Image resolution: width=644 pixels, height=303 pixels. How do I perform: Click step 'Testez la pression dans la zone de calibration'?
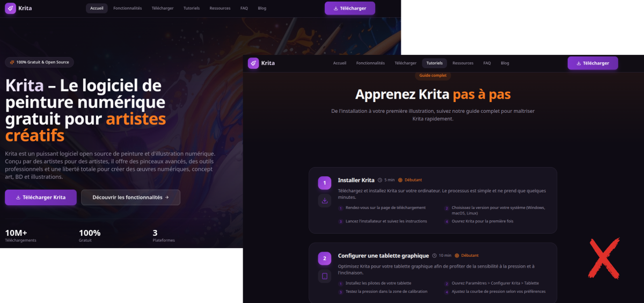(386, 292)
